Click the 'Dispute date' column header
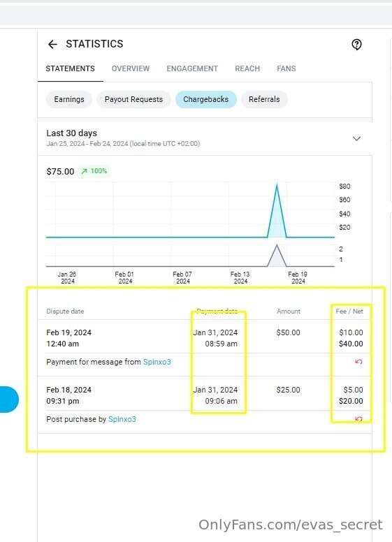Viewport: 392px width, 542px height. (x=65, y=312)
